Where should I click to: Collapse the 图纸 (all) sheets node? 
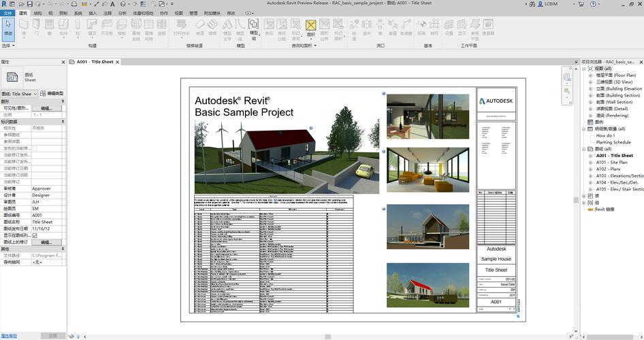tap(583, 150)
